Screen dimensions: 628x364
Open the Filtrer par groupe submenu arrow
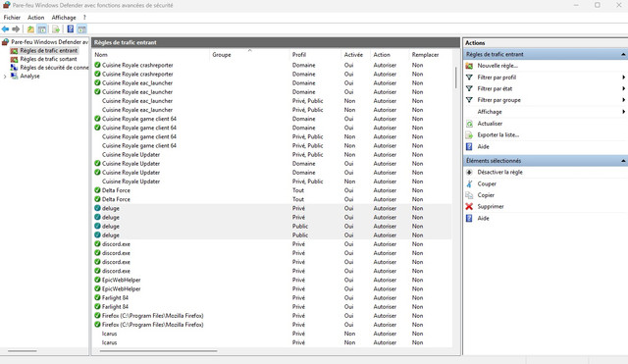pos(624,100)
